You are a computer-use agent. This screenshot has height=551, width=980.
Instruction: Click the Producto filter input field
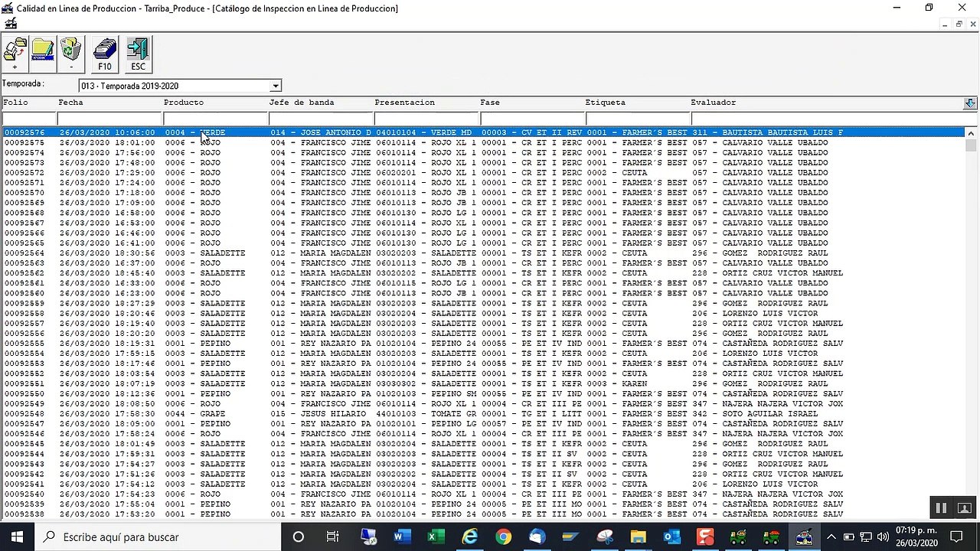(x=215, y=119)
